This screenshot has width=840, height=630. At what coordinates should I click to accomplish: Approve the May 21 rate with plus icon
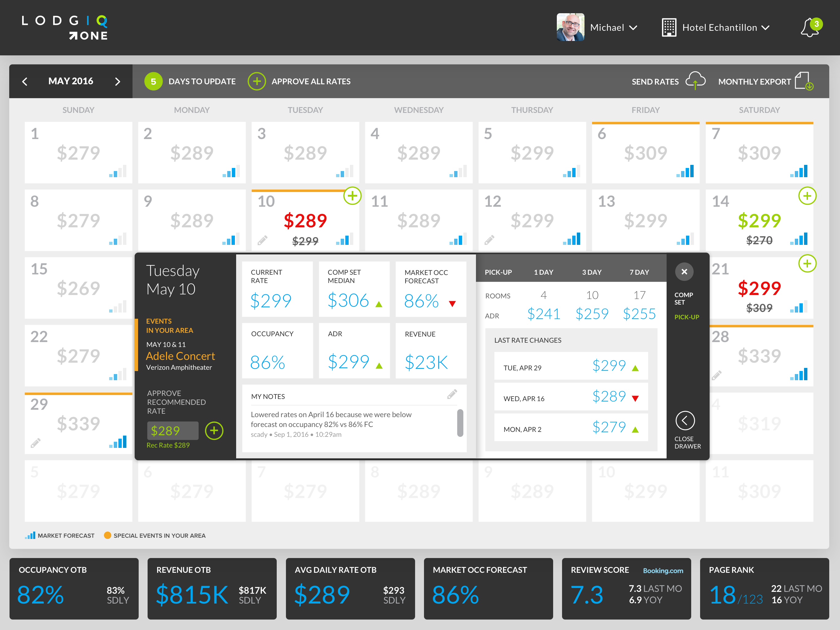[807, 263]
